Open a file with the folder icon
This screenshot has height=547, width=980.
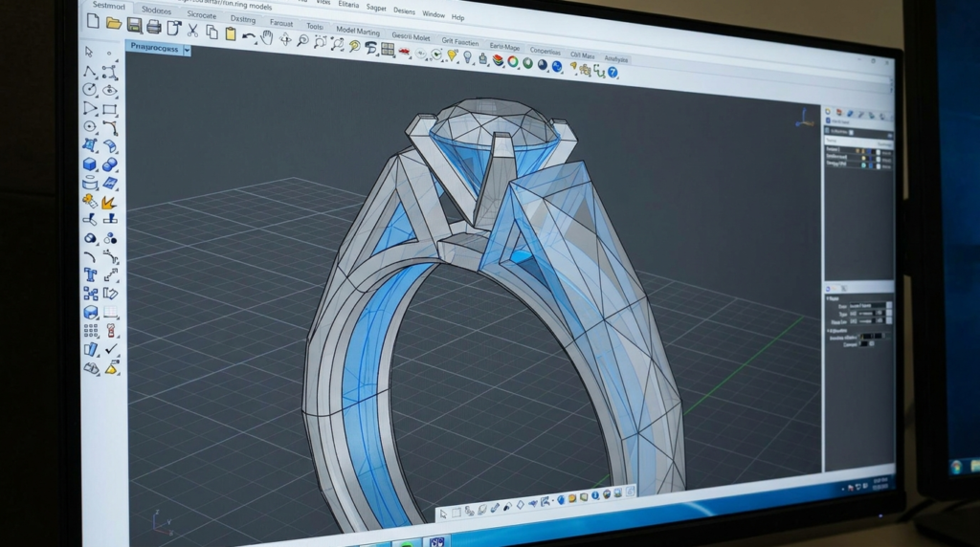[113, 23]
